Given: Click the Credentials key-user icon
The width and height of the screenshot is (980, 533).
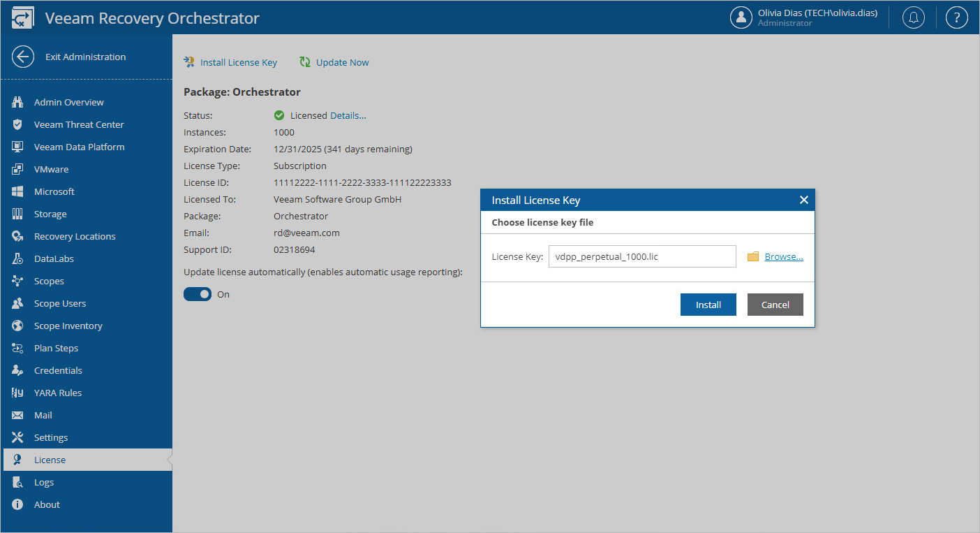Looking at the screenshot, I should (18, 370).
